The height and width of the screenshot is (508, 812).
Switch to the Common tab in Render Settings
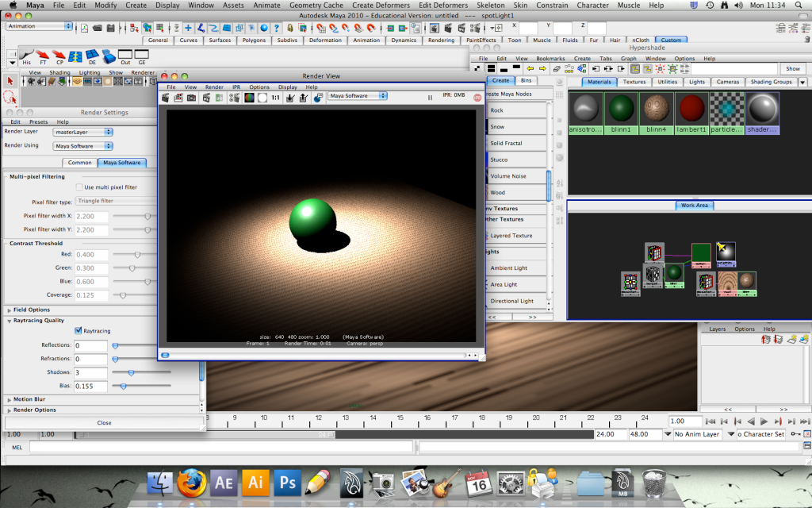tap(80, 163)
